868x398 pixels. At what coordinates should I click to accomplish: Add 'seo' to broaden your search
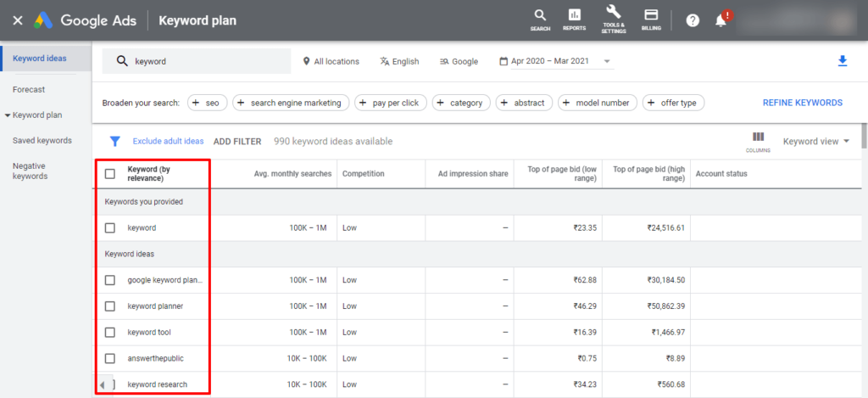tap(208, 103)
